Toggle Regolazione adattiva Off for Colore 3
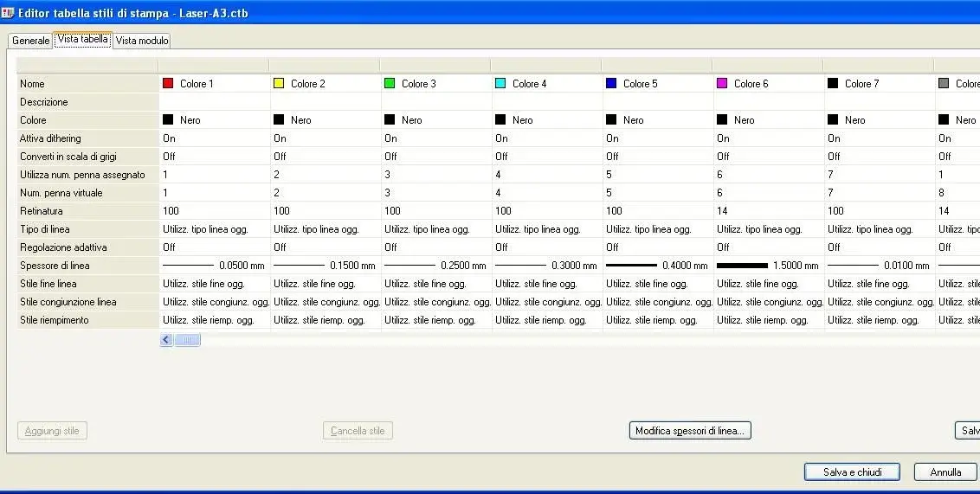This screenshot has width=980, height=494. tap(436, 247)
